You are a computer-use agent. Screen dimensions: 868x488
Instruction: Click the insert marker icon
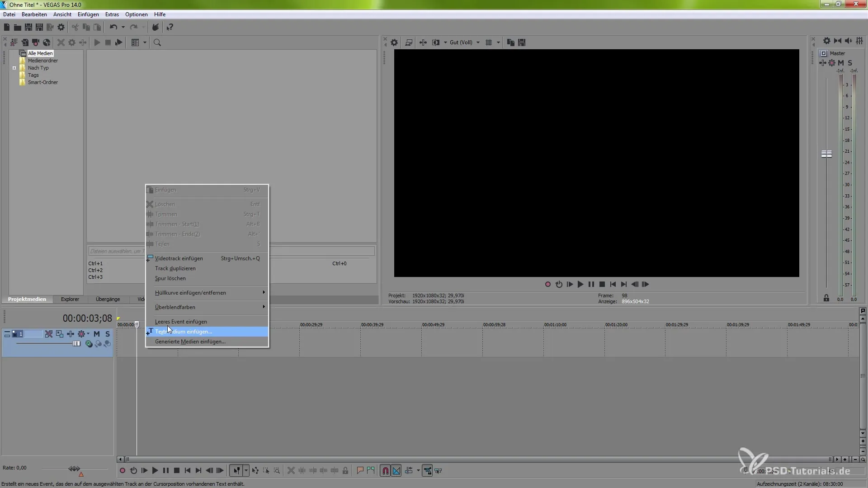360,471
